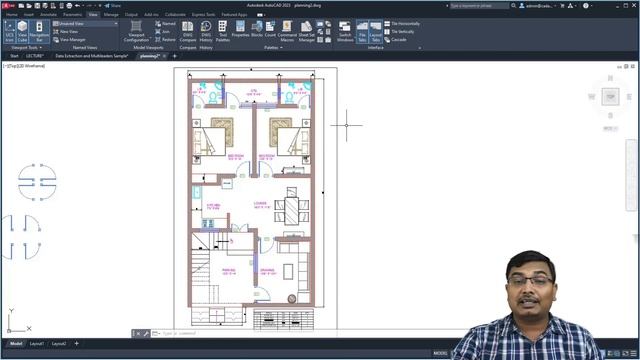Switch to the LECTURE file tab
640x360 pixels.
35,56
